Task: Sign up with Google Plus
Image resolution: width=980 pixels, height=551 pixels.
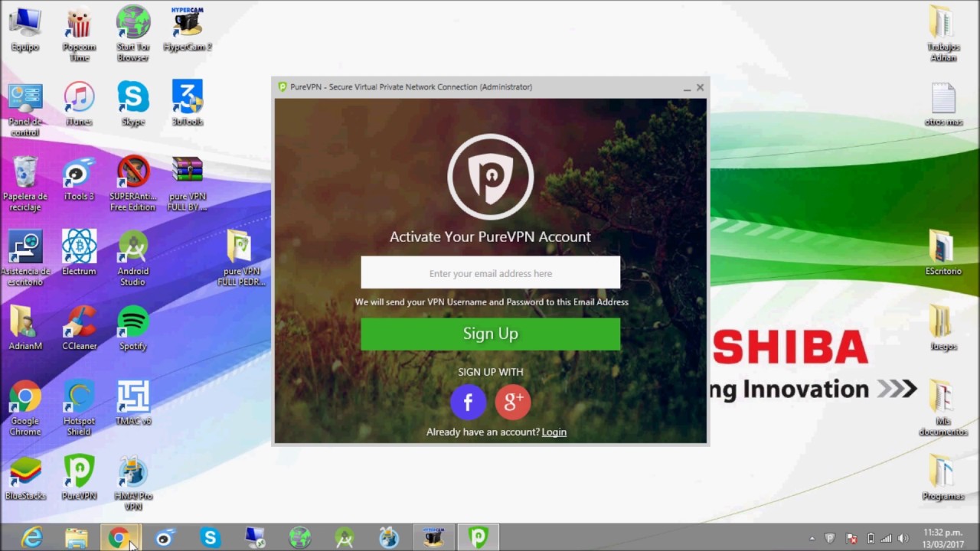Action: [513, 401]
